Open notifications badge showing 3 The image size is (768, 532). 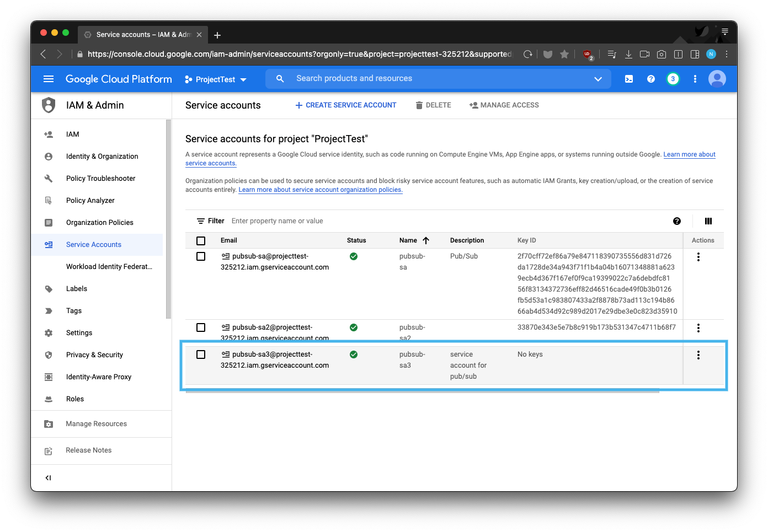coord(673,79)
